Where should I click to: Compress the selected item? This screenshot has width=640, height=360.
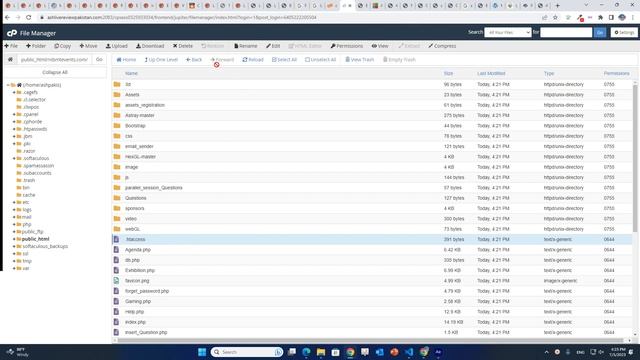(442, 46)
